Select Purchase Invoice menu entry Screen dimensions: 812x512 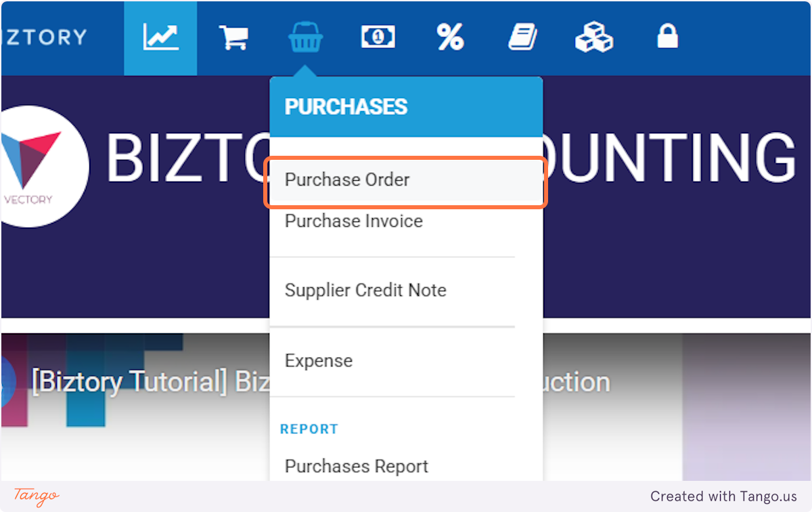pyautogui.click(x=353, y=221)
